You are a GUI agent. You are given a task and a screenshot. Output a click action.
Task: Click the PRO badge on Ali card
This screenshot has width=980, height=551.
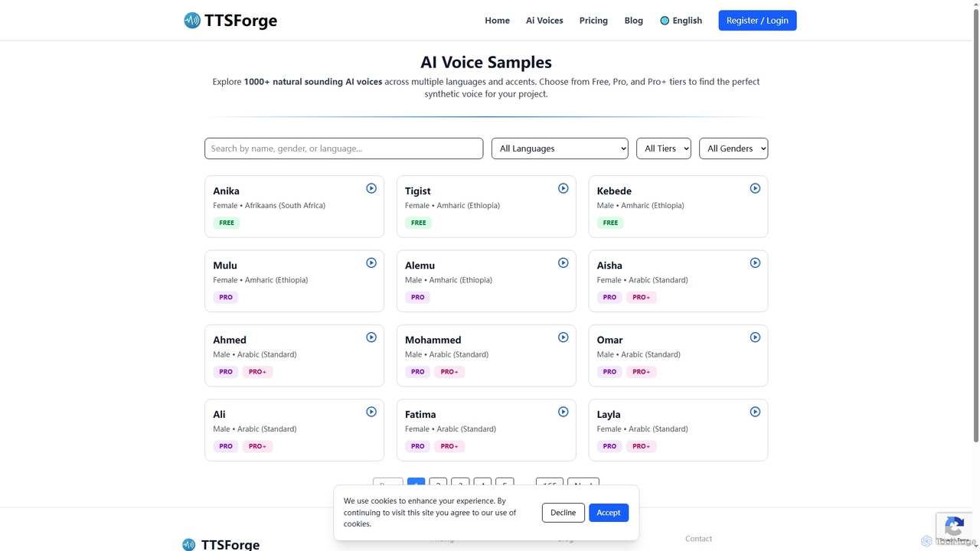point(226,446)
